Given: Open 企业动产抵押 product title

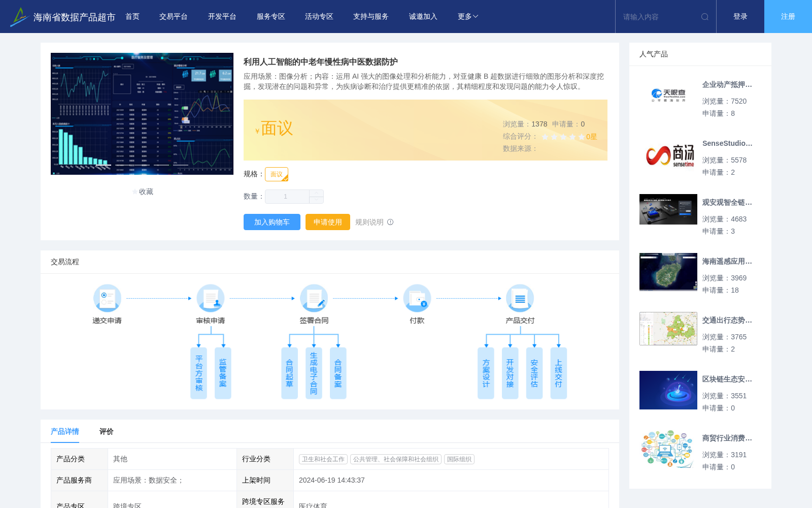Looking at the screenshot, I should coord(727,85).
